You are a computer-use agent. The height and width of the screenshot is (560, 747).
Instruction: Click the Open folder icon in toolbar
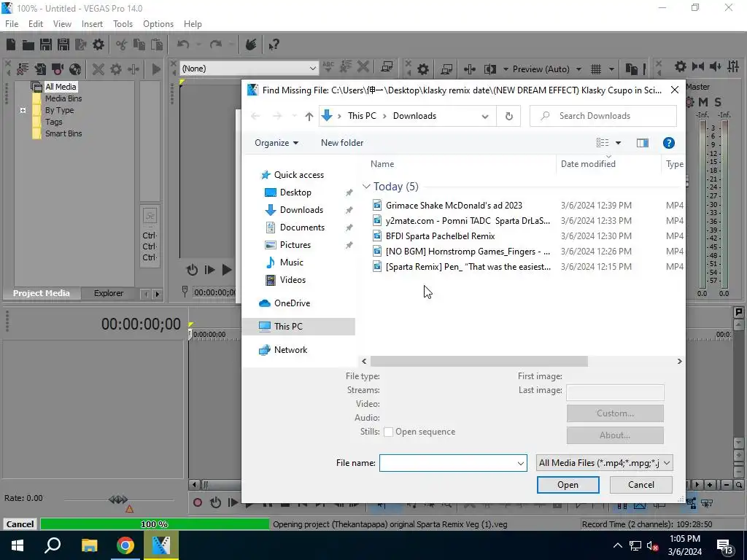pyautogui.click(x=28, y=44)
